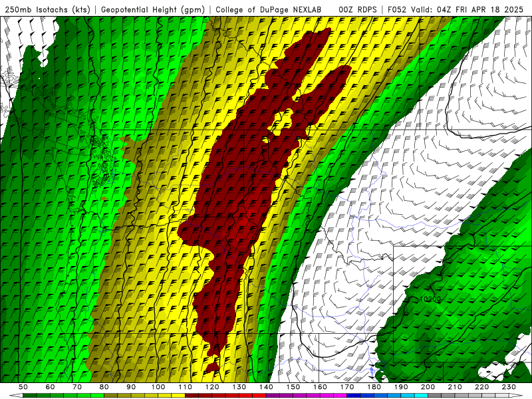532x399 pixels.
Task: Click the 120 value on the color scale
Action: [212, 387]
